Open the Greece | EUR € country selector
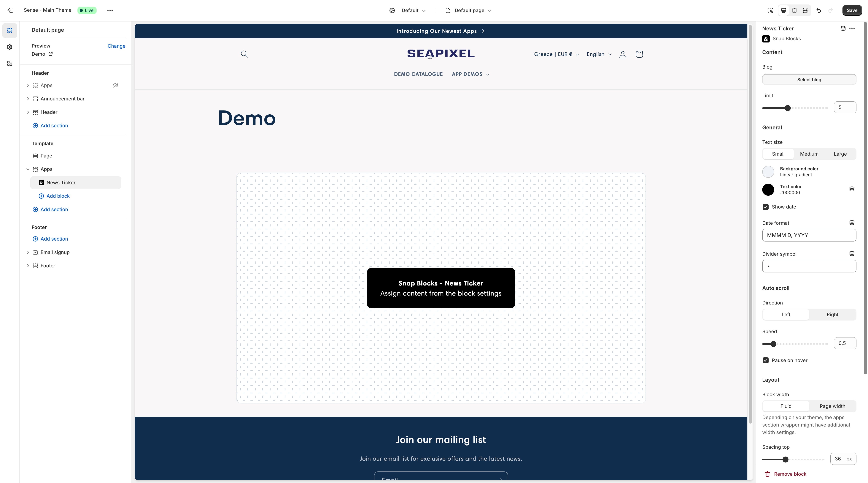This screenshot has width=868, height=483. point(557,54)
